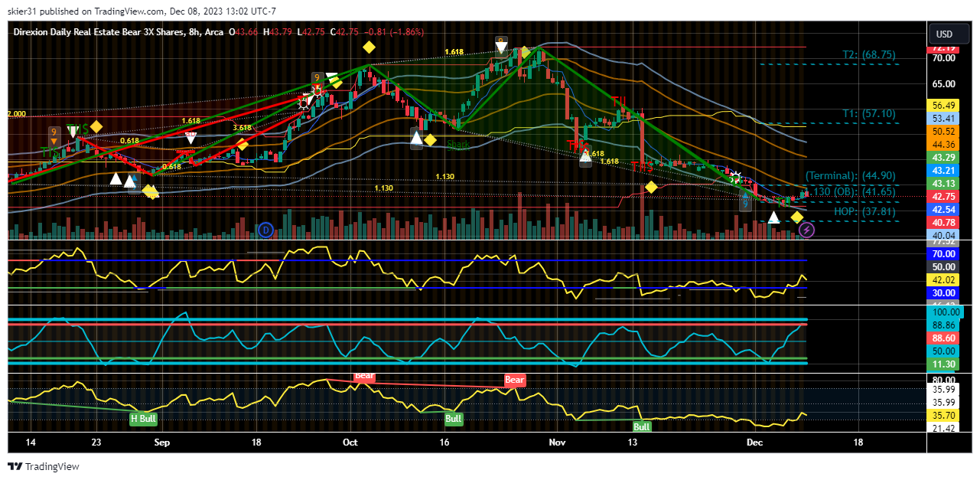
Task: Click the cyan 100.00 stochastic label
Action: (944, 313)
